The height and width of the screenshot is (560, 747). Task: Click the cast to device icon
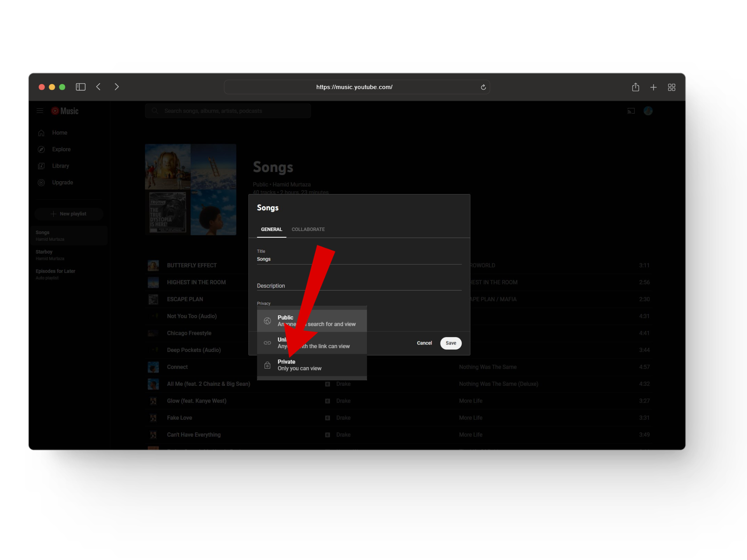click(x=631, y=111)
